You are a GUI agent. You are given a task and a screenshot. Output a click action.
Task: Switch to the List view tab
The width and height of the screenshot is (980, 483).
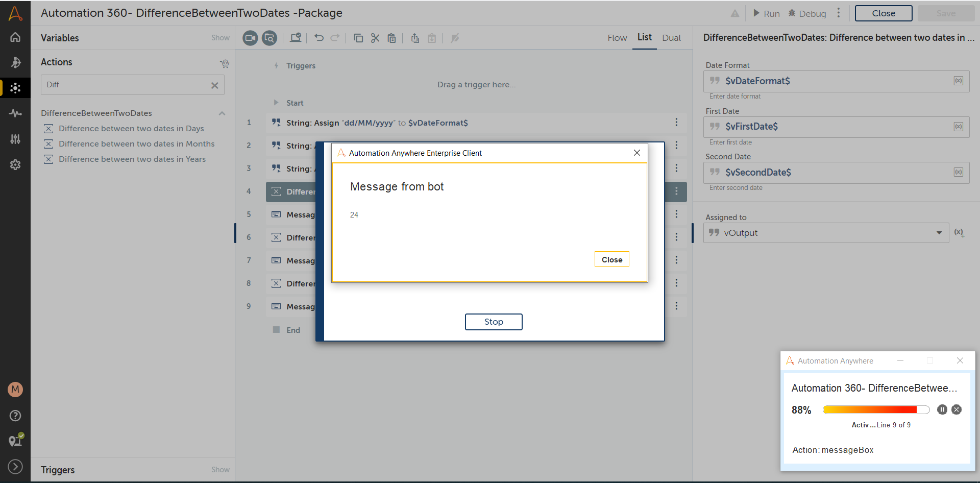645,37
